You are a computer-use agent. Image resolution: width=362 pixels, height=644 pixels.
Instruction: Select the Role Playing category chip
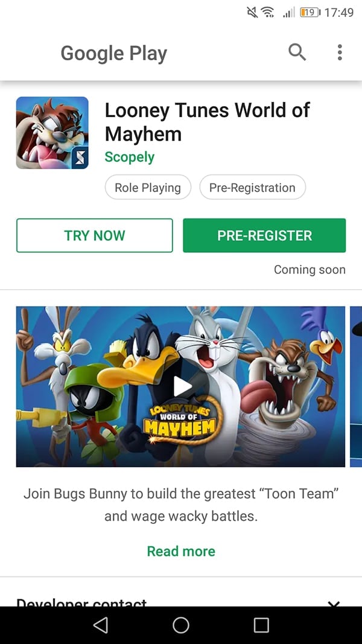coord(148,187)
